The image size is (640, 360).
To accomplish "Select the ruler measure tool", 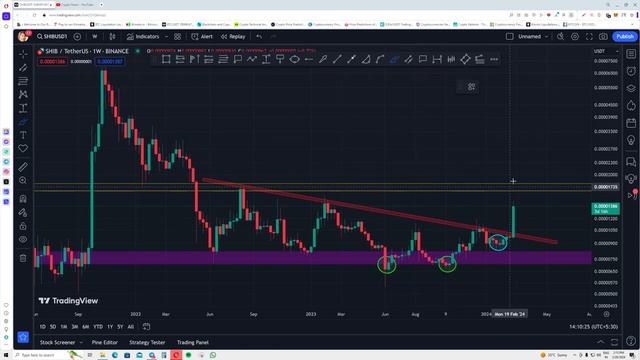I will 23,167.
